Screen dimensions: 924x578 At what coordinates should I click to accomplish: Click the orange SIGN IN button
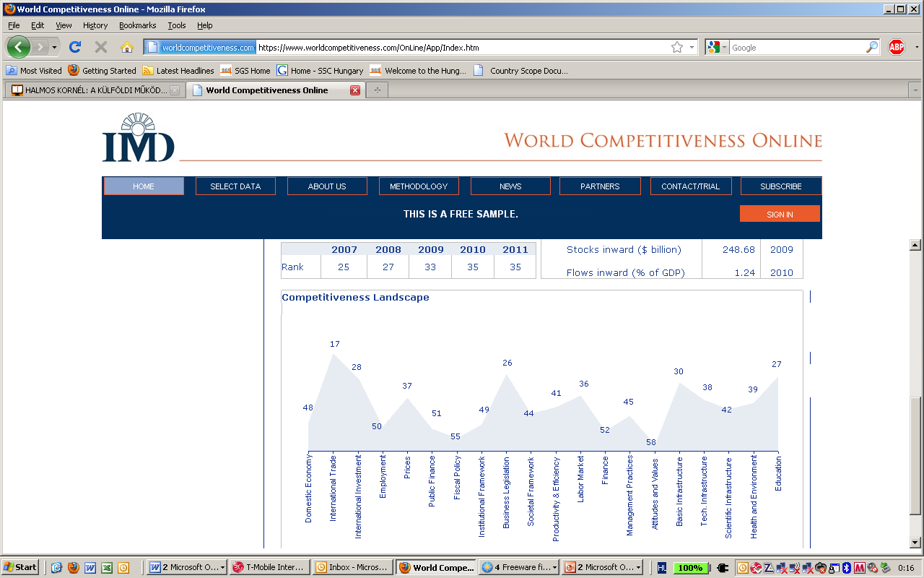780,214
